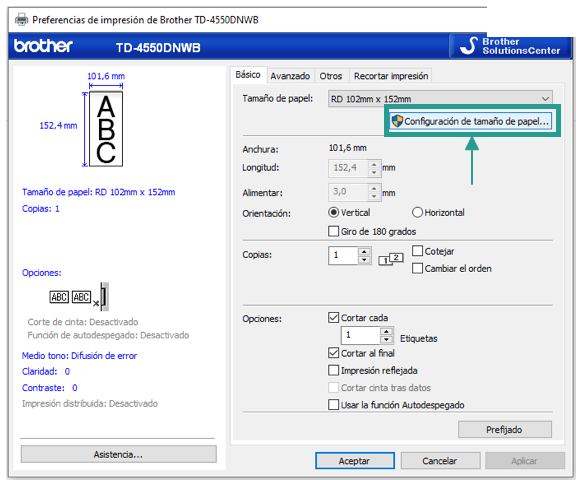Click the brother logo in header
584x480 pixels.
pyautogui.click(x=43, y=46)
